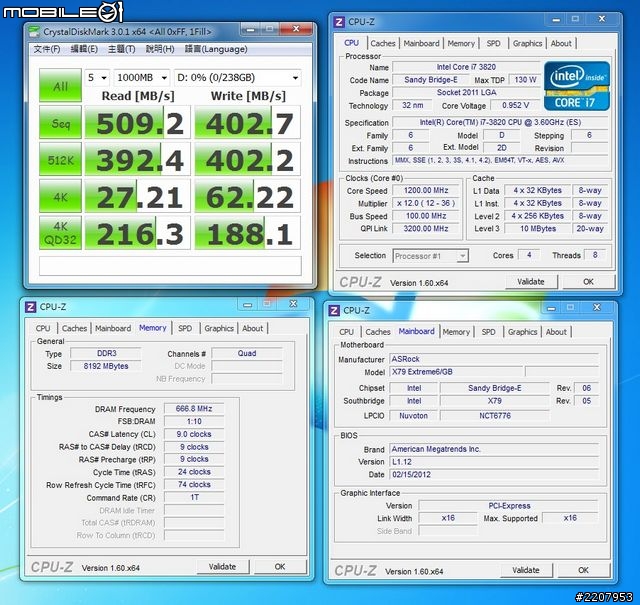Switch to Caches tab in the CPU window
Image resolution: width=640 pixels, height=605 pixels.
[383, 43]
